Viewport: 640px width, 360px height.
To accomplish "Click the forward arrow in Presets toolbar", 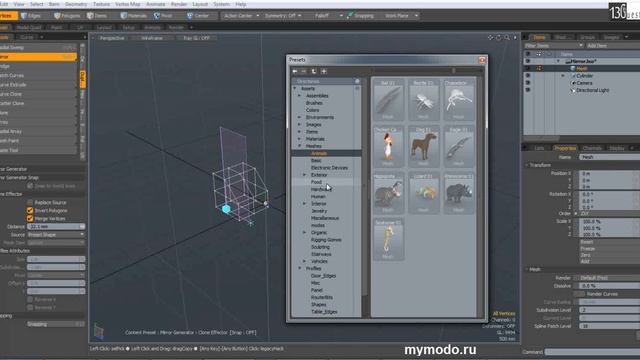I will point(304,71).
